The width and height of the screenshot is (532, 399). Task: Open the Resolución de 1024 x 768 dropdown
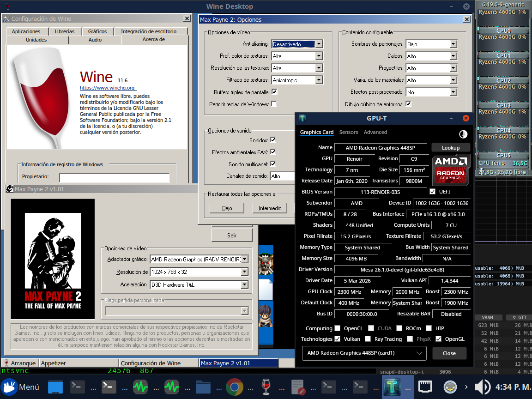click(x=245, y=272)
